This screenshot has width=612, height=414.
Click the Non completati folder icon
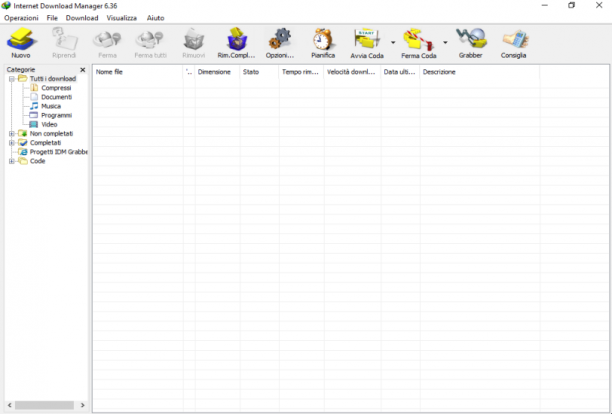[23, 133]
